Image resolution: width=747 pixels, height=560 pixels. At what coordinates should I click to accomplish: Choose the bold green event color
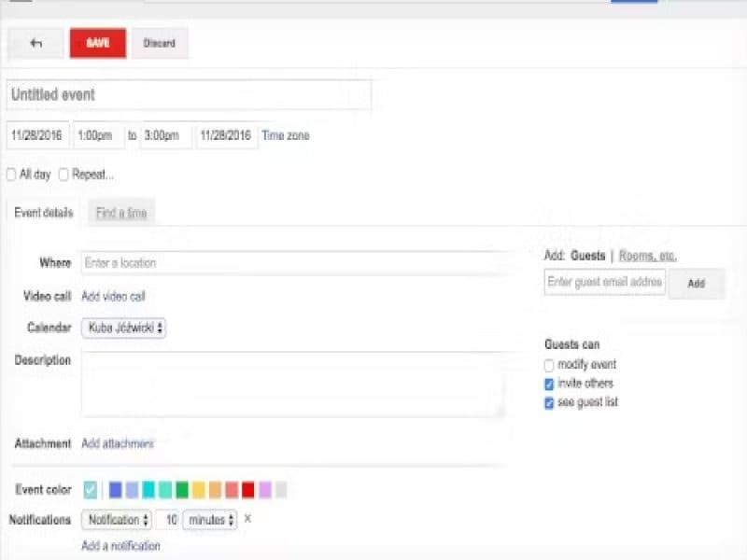pyautogui.click(x=182, y=489)
